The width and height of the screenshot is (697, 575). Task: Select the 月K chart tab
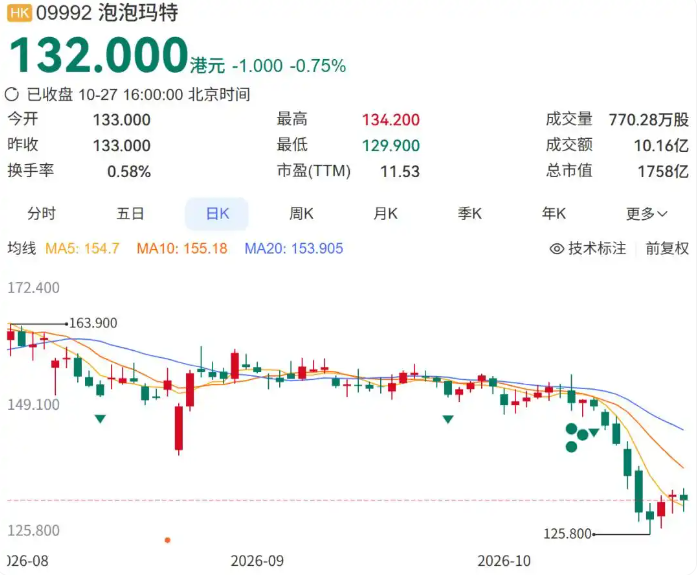point(385,214)
